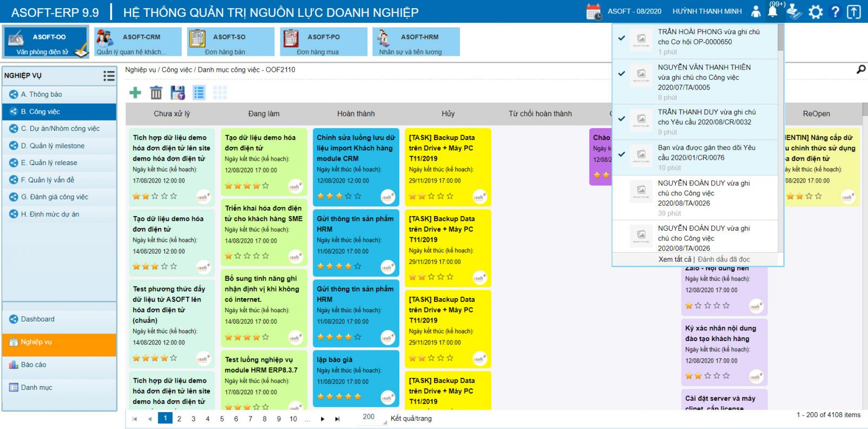This screenshot has width=868, height=429.
Task: Select B. Công việc in sidebar
Action: click(x=60, y=111)
